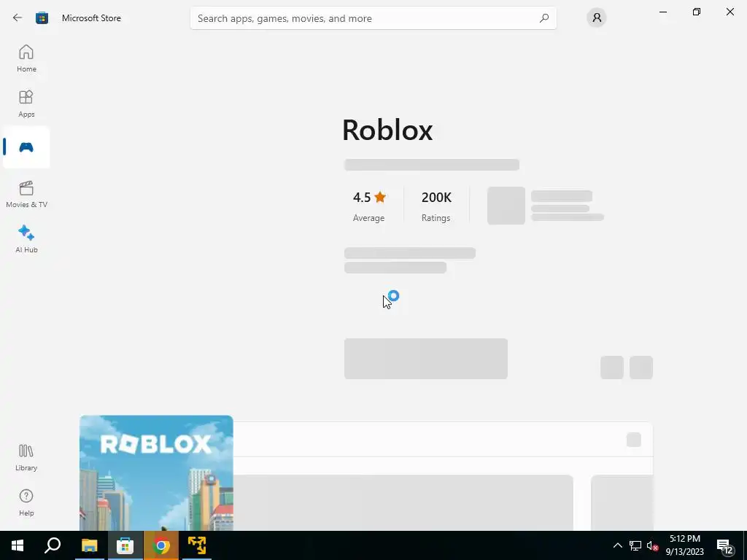Open the Help page
The width and height of the screenshot is (747, 560).
point(26,502)
